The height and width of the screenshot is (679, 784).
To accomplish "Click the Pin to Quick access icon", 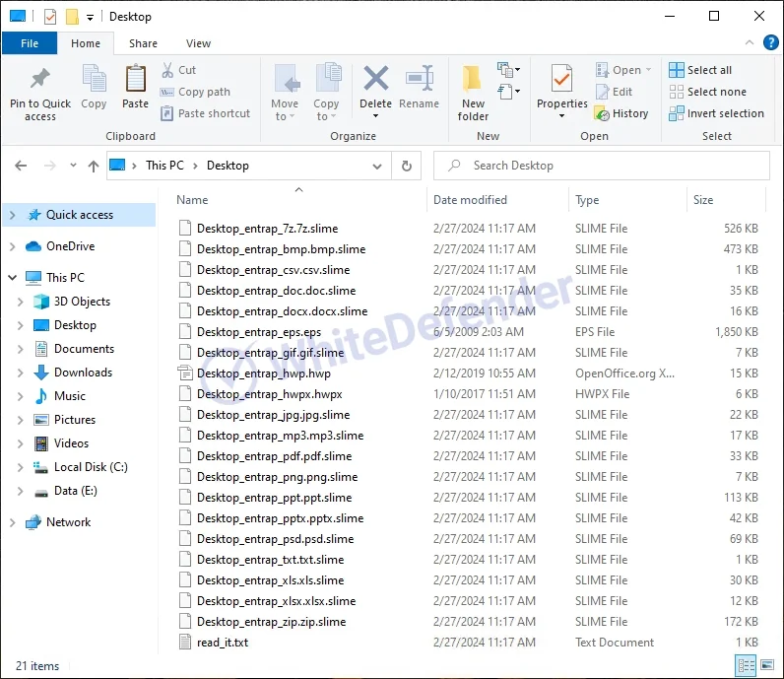I will [x=39, y=80].
